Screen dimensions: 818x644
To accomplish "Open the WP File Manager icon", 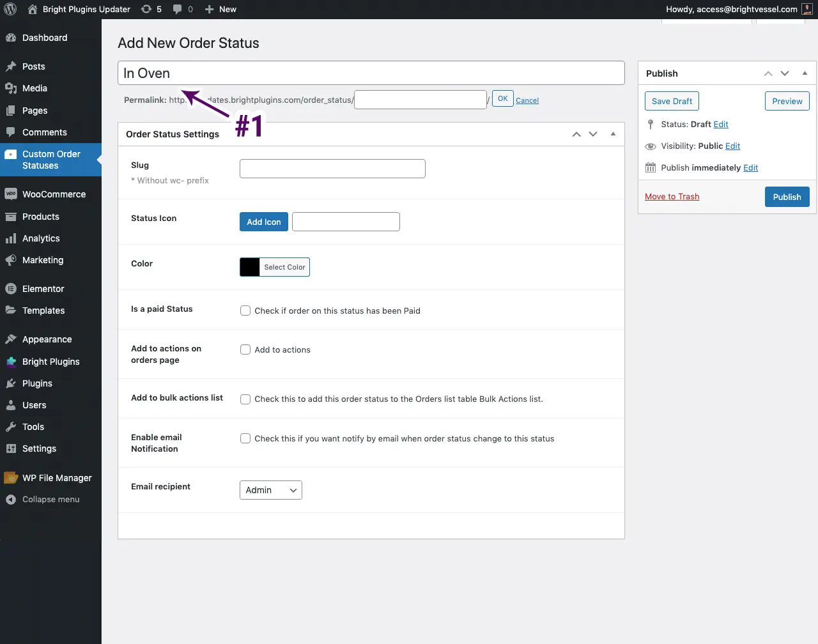I will pyautogui.click(x=10, y=477).
